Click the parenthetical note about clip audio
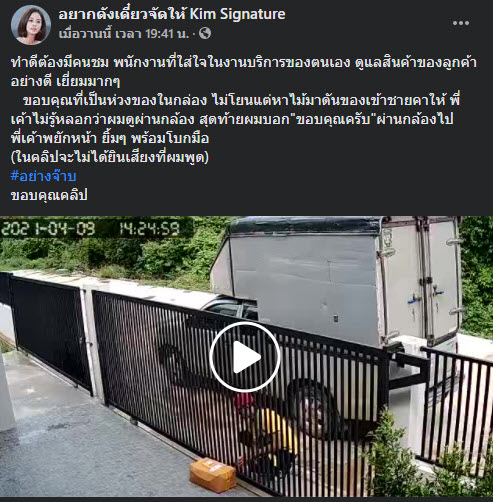493x502 pixels. coord(110,157)
